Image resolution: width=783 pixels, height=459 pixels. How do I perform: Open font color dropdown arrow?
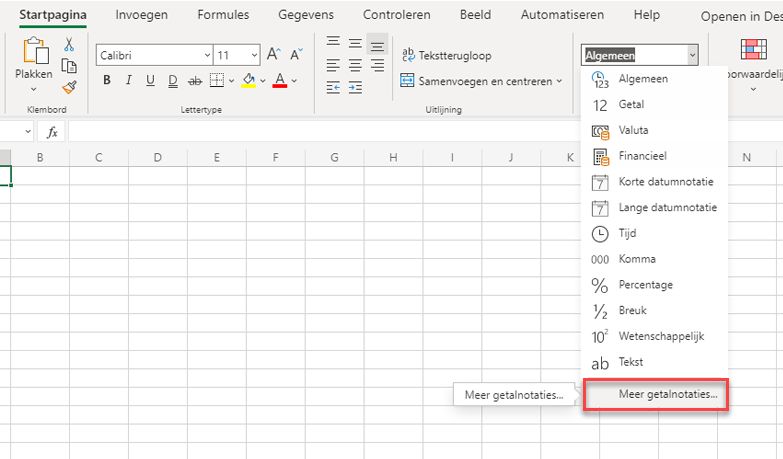(294, 80)
